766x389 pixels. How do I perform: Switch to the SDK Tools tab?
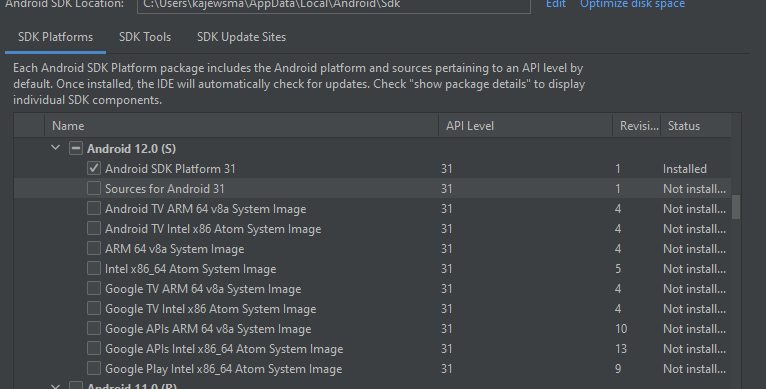(145, 37)
